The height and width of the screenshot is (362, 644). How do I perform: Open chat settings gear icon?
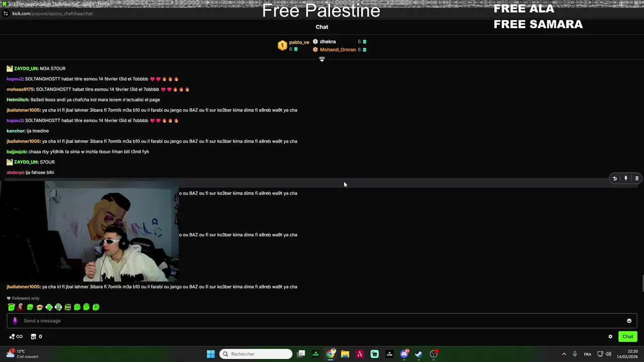click(x=610, y=337)
